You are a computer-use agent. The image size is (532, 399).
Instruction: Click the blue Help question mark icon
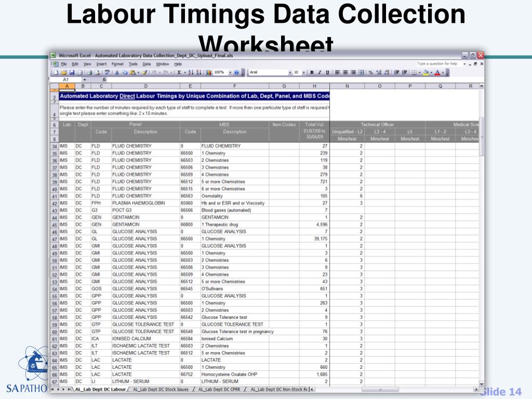click(236, 73)
